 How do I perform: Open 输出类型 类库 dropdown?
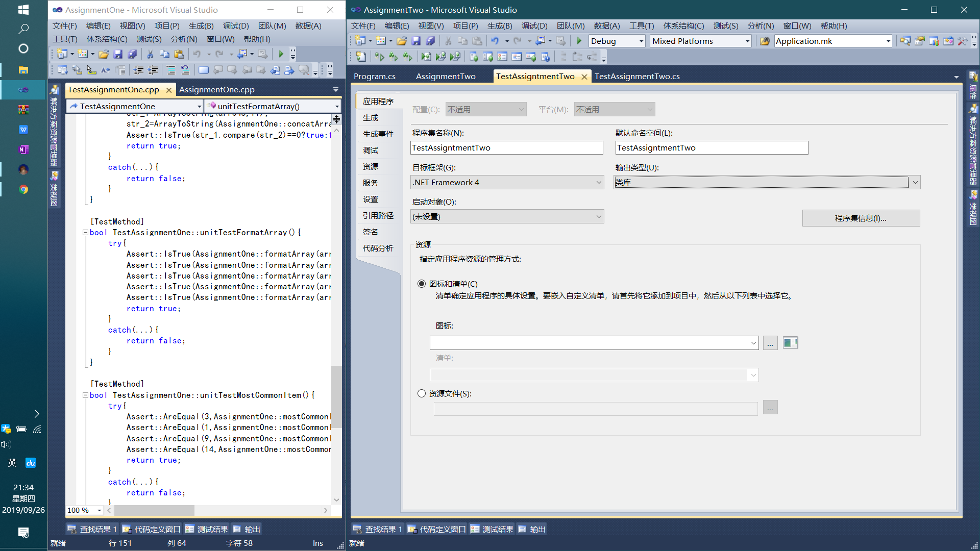(x=767, y=182)
